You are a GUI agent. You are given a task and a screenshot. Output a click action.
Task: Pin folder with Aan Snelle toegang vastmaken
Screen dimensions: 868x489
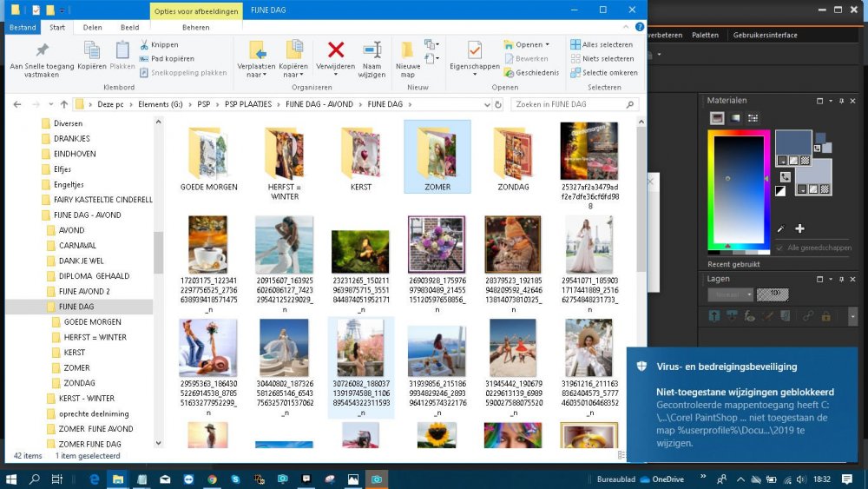[x=40, y=51]
